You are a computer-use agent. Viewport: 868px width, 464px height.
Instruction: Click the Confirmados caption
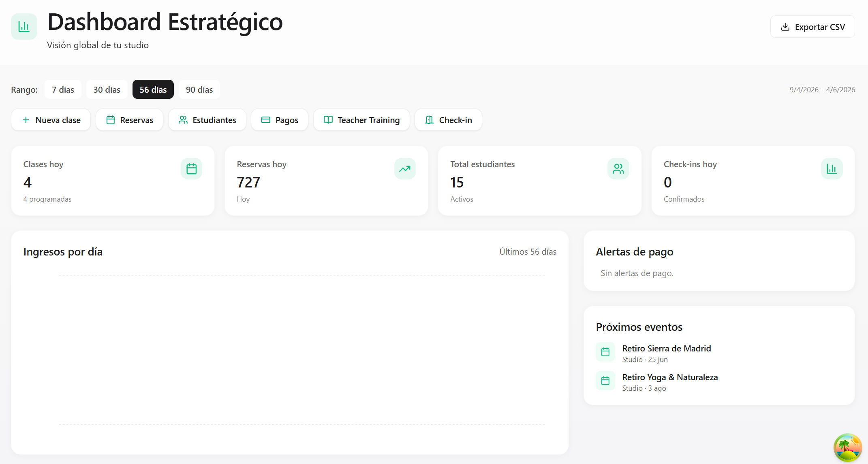[684, 199]
